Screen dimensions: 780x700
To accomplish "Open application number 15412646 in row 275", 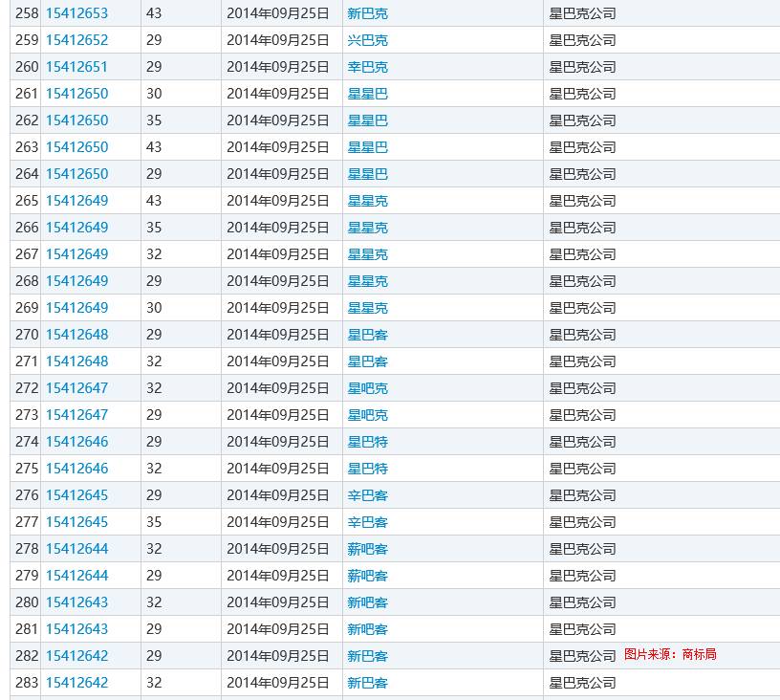I will [x=76, y=469].
